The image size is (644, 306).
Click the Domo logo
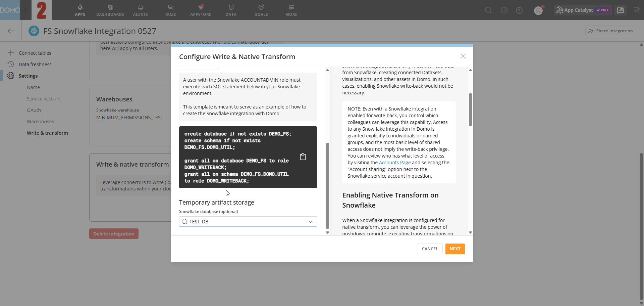10,10
